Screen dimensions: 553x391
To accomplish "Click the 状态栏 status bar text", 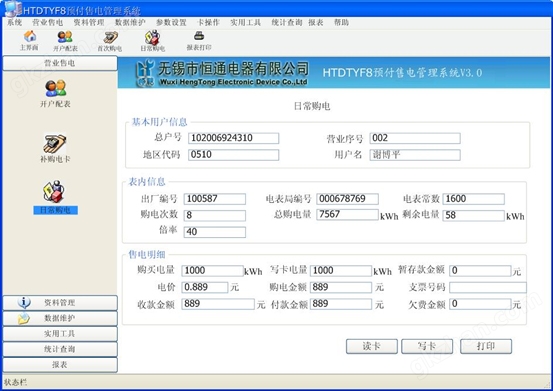I will click(x=15, y=382).
